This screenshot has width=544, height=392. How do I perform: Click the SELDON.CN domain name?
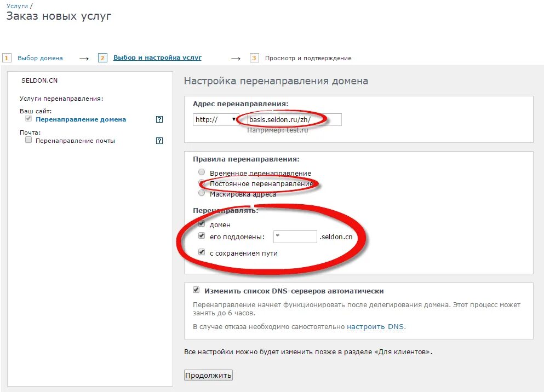tap(39, 80)
